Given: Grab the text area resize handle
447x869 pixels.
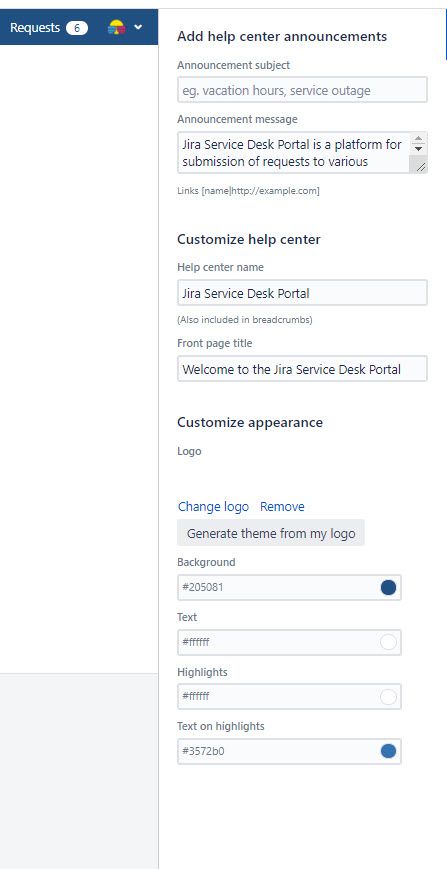Looking at the screenshot, I should [x=420, y=166].
